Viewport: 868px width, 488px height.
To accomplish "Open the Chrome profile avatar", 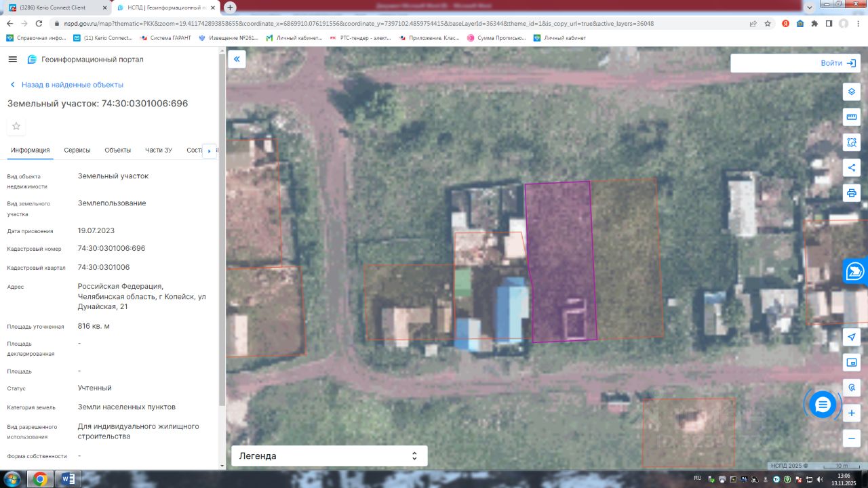I will (844, 23).
